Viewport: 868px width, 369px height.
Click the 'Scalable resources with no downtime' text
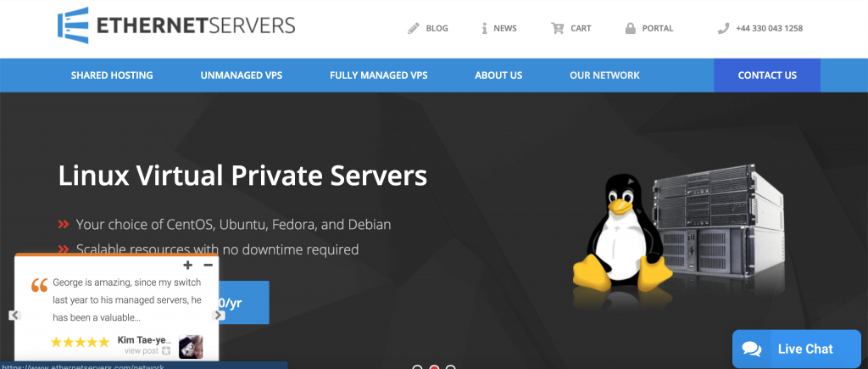tap(218, 249)
